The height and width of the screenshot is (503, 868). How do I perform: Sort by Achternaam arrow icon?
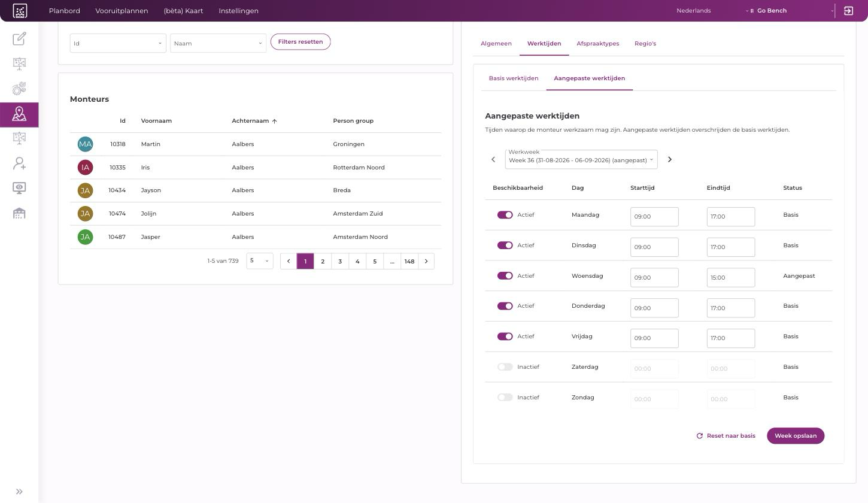pyautogui.click(x=274, y=121)
